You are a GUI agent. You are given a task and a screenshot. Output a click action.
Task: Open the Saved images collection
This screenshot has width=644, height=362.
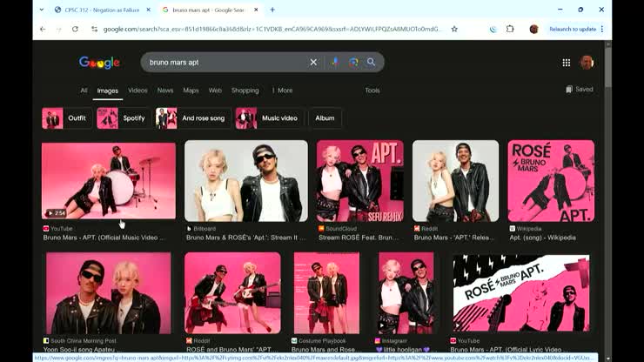(580, 90)
